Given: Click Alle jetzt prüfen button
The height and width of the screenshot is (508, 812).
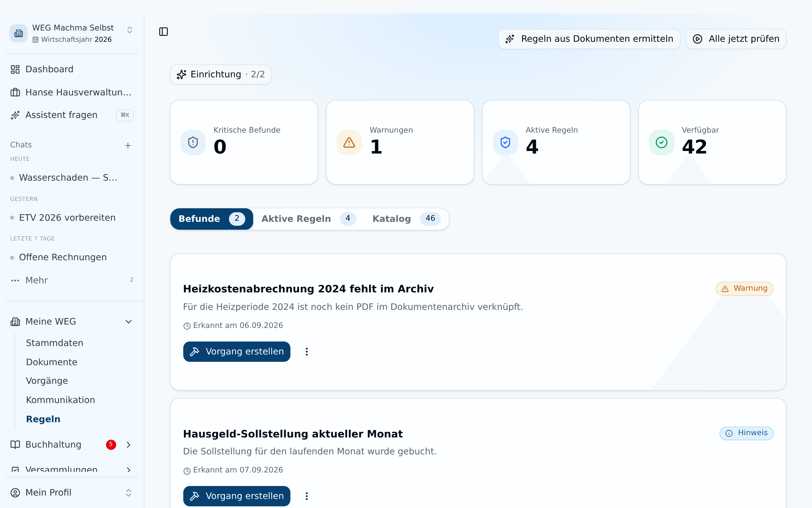Looking at the screenshot, I should 736,39.
